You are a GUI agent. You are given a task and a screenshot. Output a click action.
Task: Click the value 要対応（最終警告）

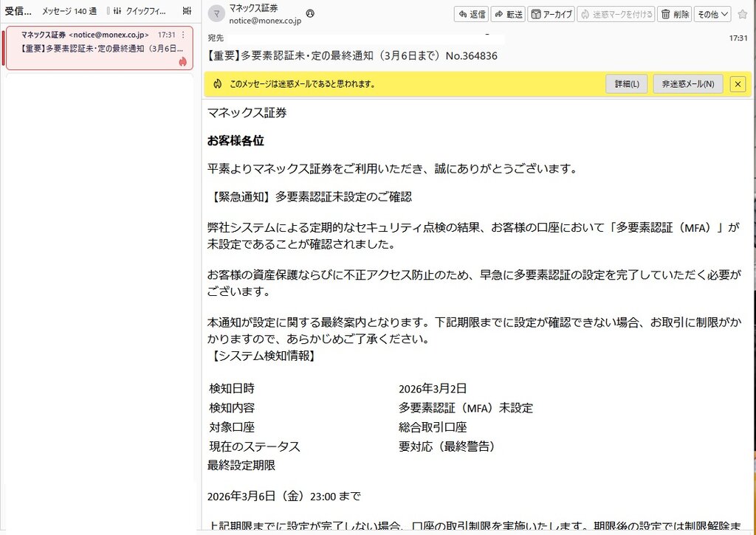(x=447, y=446)
